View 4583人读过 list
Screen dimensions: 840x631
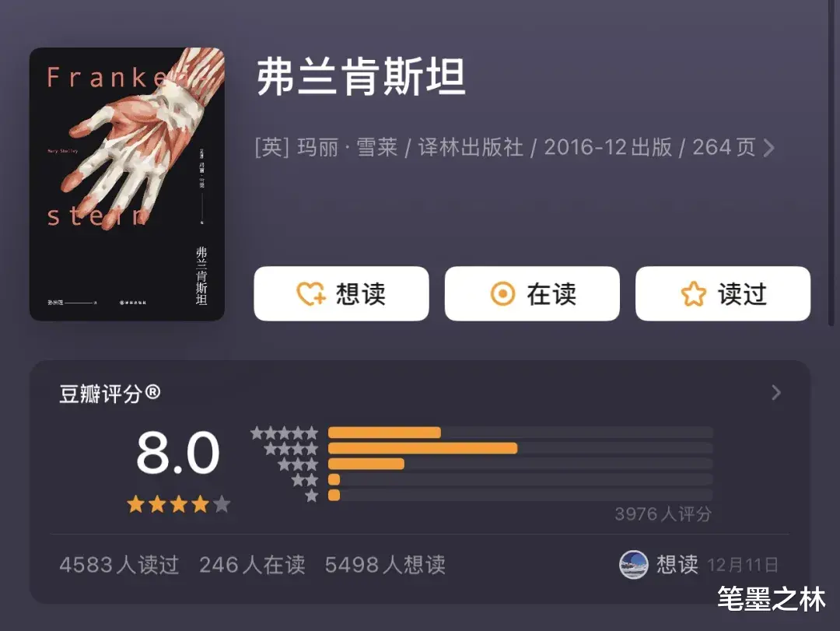tap(119, 565)
